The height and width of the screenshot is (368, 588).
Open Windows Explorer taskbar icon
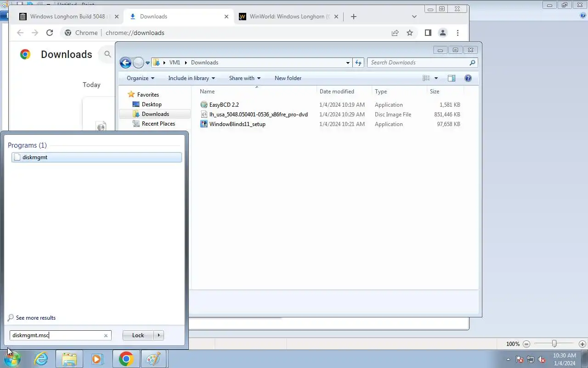[x=69, y=359]
